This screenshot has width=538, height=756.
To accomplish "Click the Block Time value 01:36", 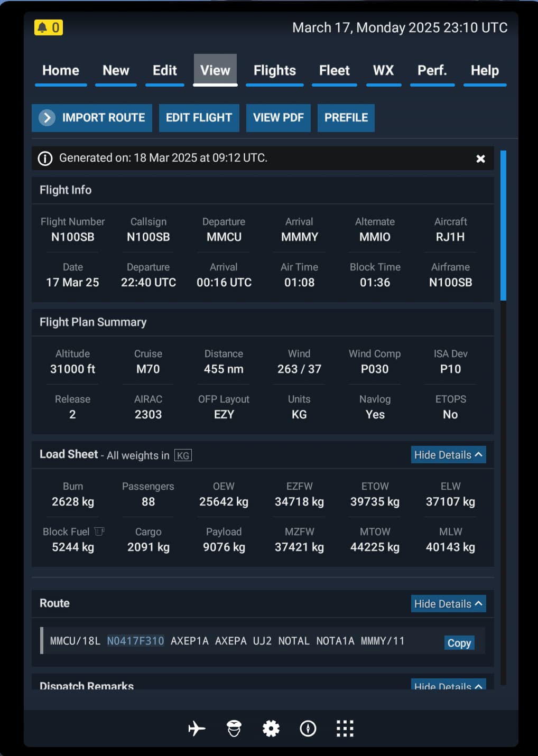I will [375, 283].
